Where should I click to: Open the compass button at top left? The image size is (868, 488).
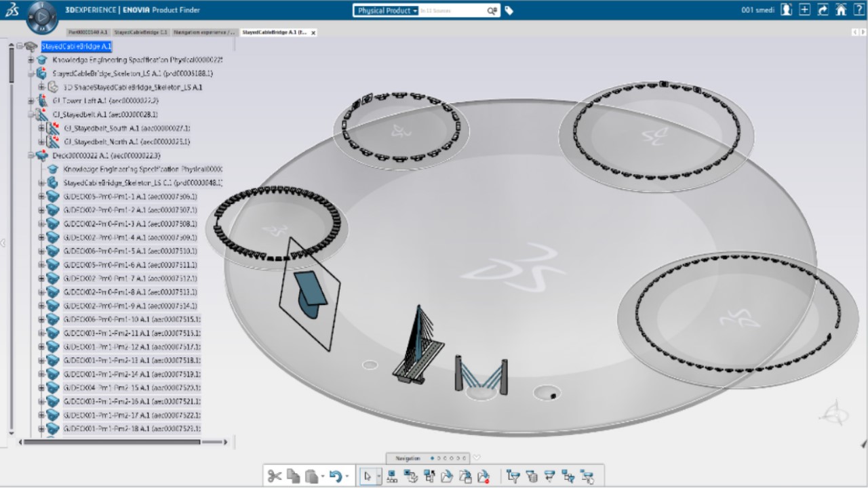tap(42, 15)
